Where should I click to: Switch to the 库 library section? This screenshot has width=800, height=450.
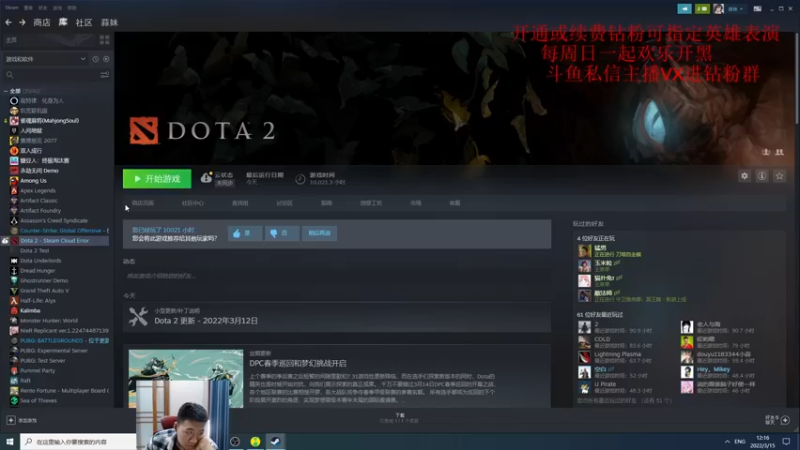coord(63,22)
